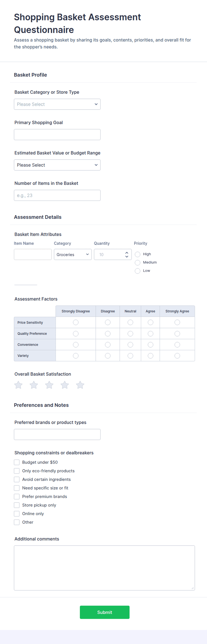The height and width of the screenshot is (644, 207).
Task: Click the Additional comments text area
Action: click(x=104, y=568)
